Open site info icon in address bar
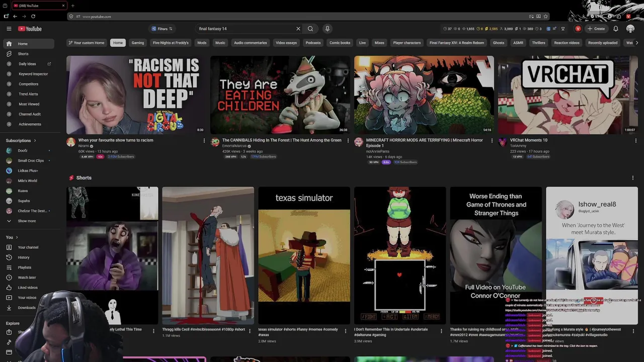Viewport: 644px width, 362px height. coord(78,17)
